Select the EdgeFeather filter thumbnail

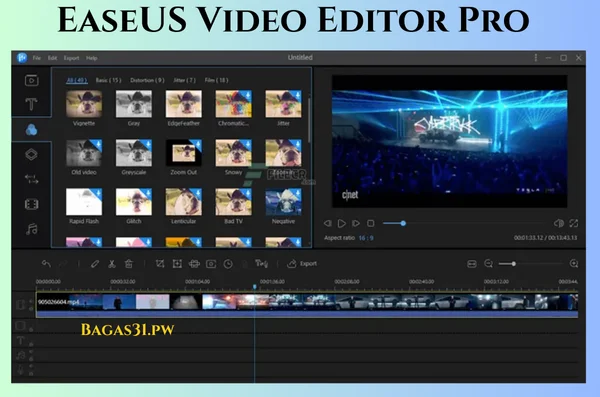point(184,104)
